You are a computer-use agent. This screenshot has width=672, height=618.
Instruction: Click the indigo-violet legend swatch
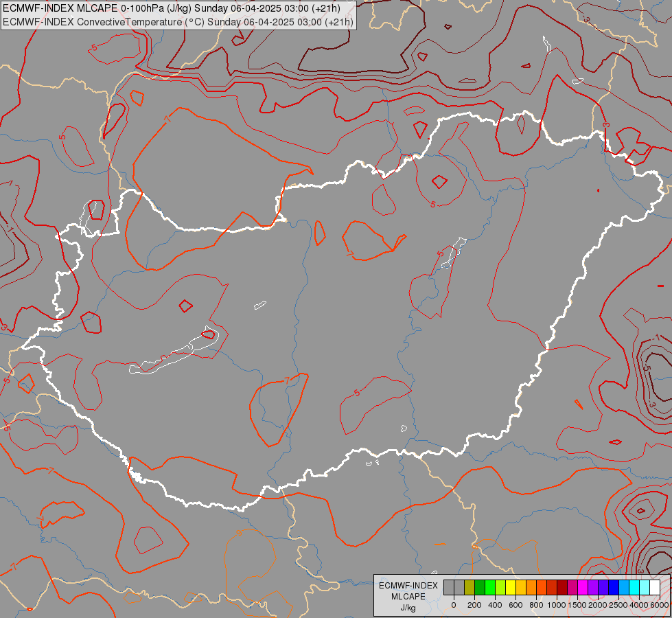pyautogui.click(x=603, y=588)
